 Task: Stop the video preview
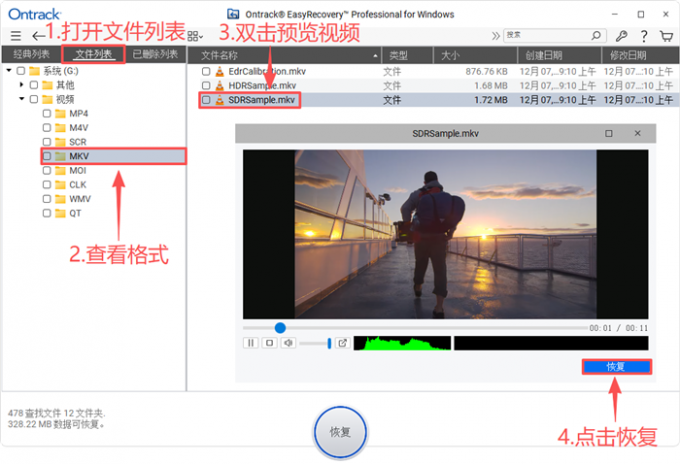point(269,343)
